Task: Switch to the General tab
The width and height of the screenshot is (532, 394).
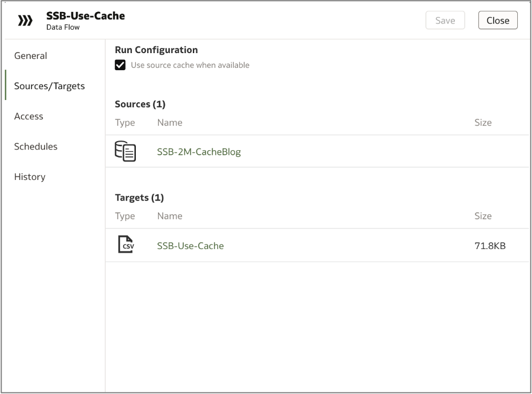Action: click(30, 55)
